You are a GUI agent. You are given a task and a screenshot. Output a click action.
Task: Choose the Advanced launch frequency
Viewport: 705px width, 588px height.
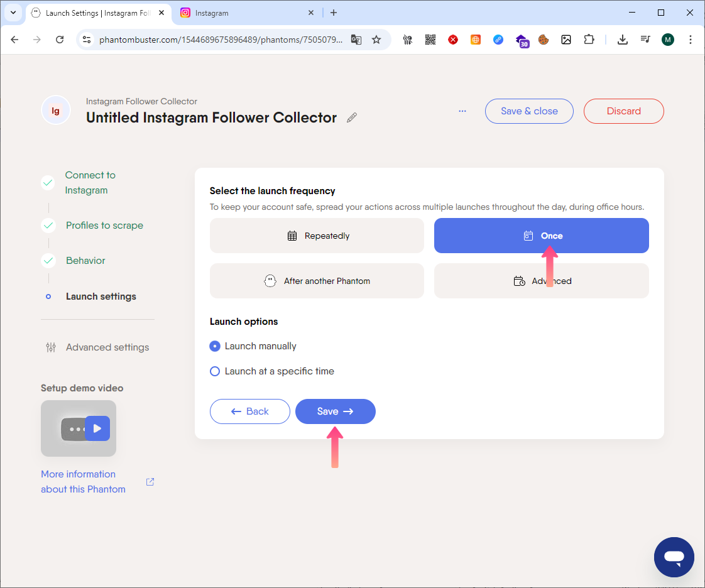click(542, 281)
